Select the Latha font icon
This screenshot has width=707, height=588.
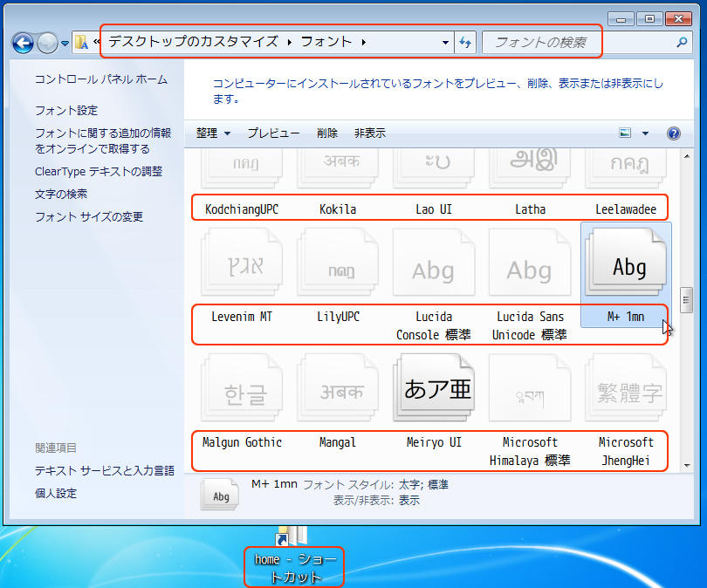tap(530, 168)
